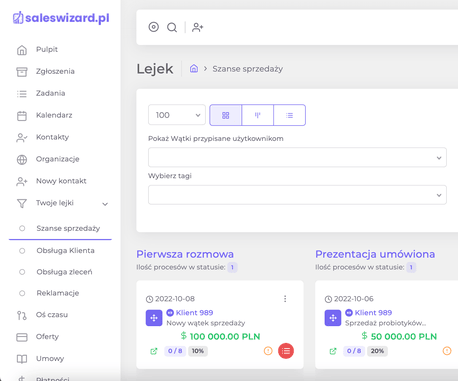This screenshot has width=458, height=381.
Task: Click the Organizacje globe icon
Action: pos(22,160)
